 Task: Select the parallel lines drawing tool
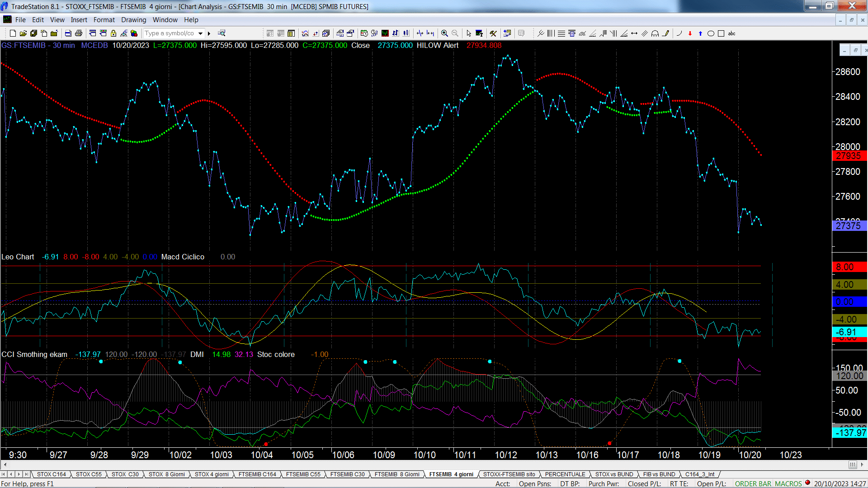645,33
